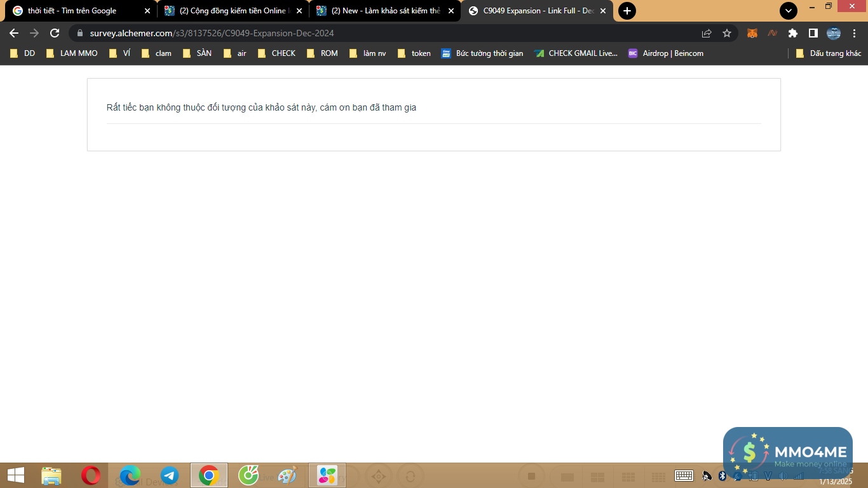The image size is (868, 488).
Task: Open the VÍ bookmark folder
Action: pos(119,53)
